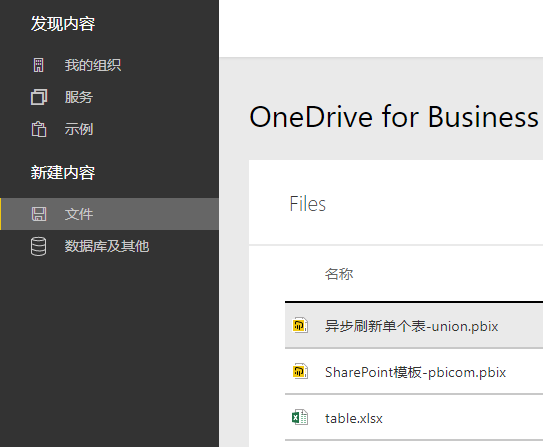543x447 pixels.
Task: Click the 服务 stacked squares icon
Action: (39, 97)
